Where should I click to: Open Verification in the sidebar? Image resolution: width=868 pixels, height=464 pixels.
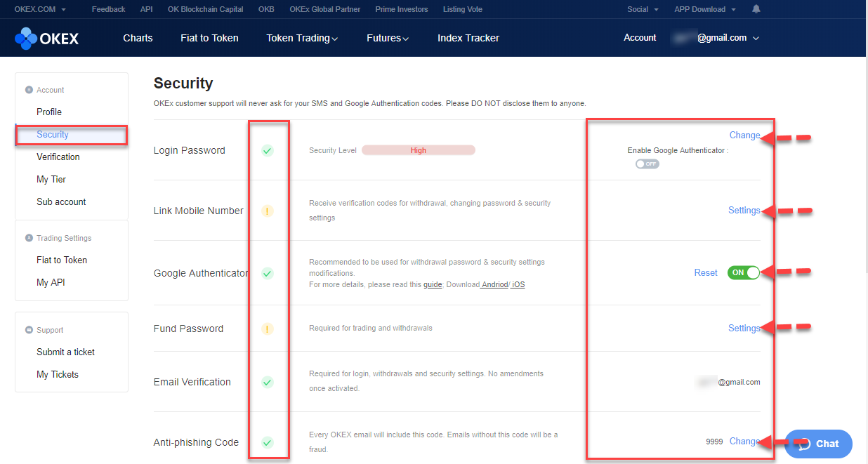click(58, 157)
